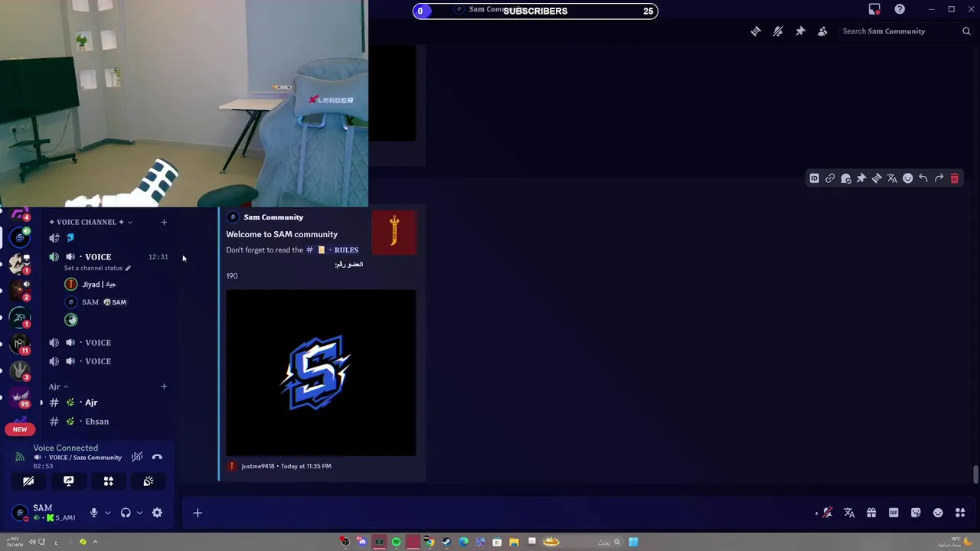Click the search magnifier icon

tap(966, 31)
